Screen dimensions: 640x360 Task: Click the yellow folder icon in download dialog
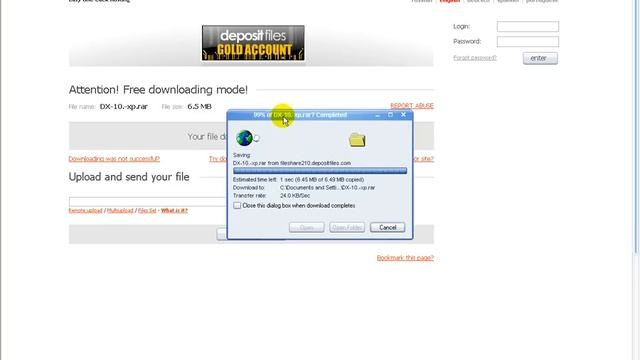coord(357,140)
